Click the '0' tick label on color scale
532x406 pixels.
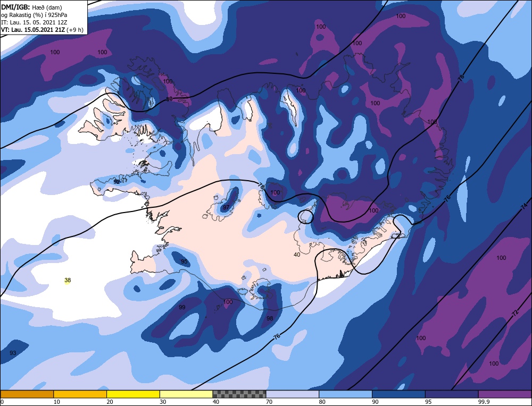click(x=2, y=402)
